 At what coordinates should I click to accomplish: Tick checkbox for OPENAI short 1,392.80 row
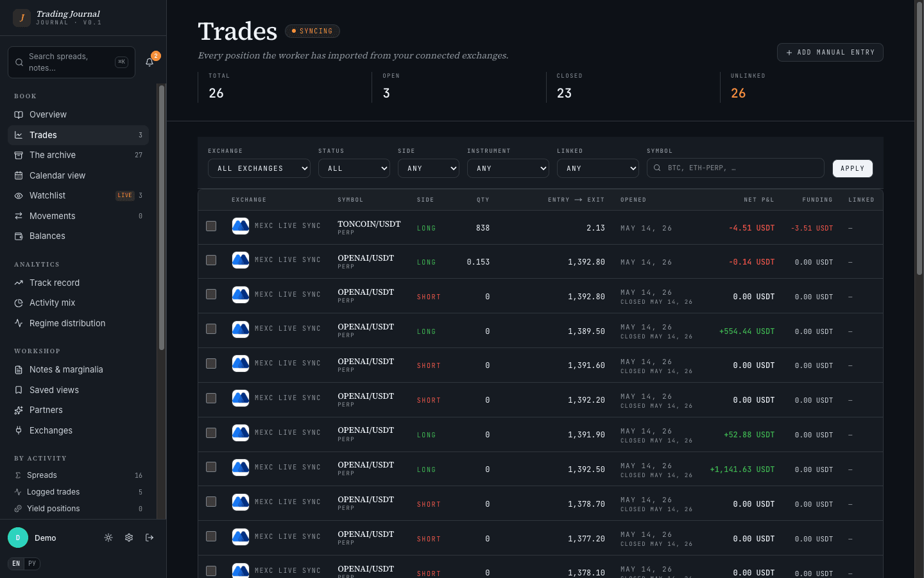click(x=211, y=294)
